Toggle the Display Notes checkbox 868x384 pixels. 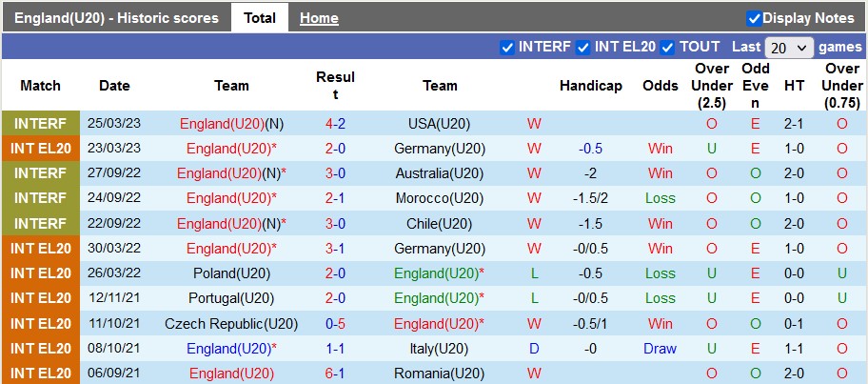[754, 18]
